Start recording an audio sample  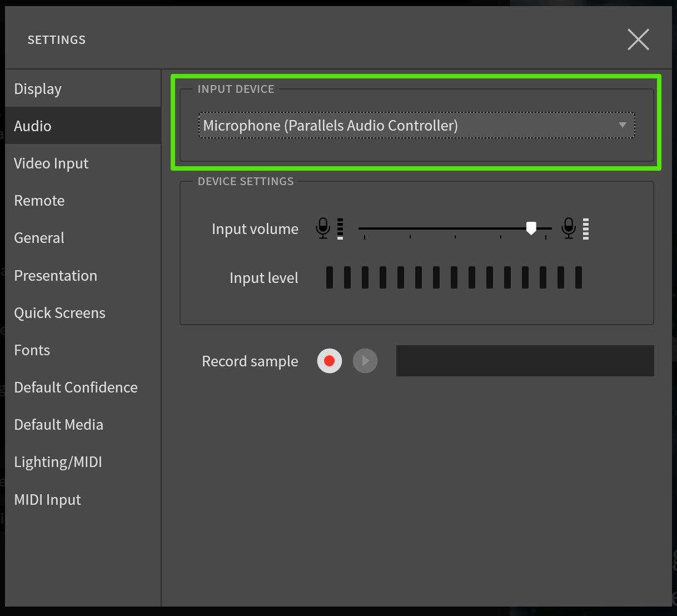click(x=330, y=361)
